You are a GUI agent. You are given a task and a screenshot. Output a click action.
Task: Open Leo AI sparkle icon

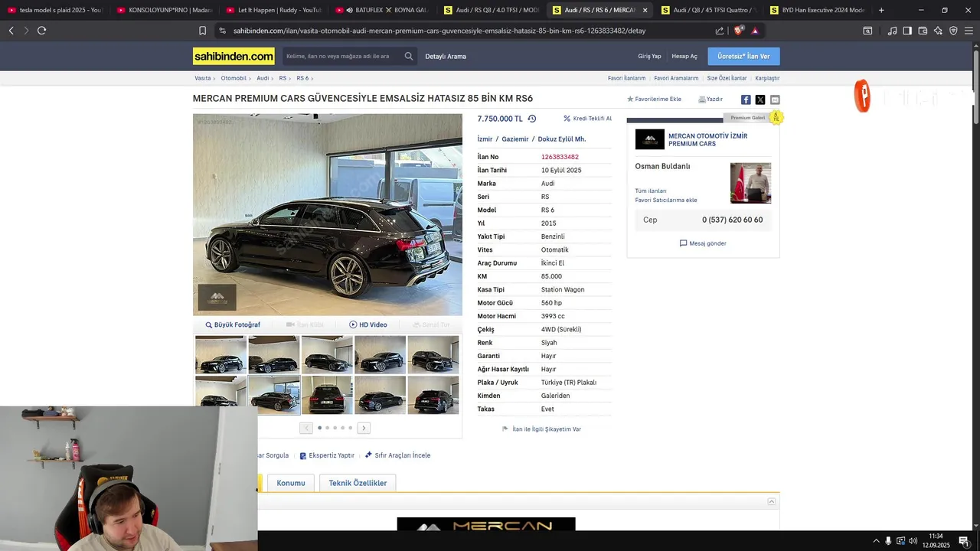tap(938, 31)
